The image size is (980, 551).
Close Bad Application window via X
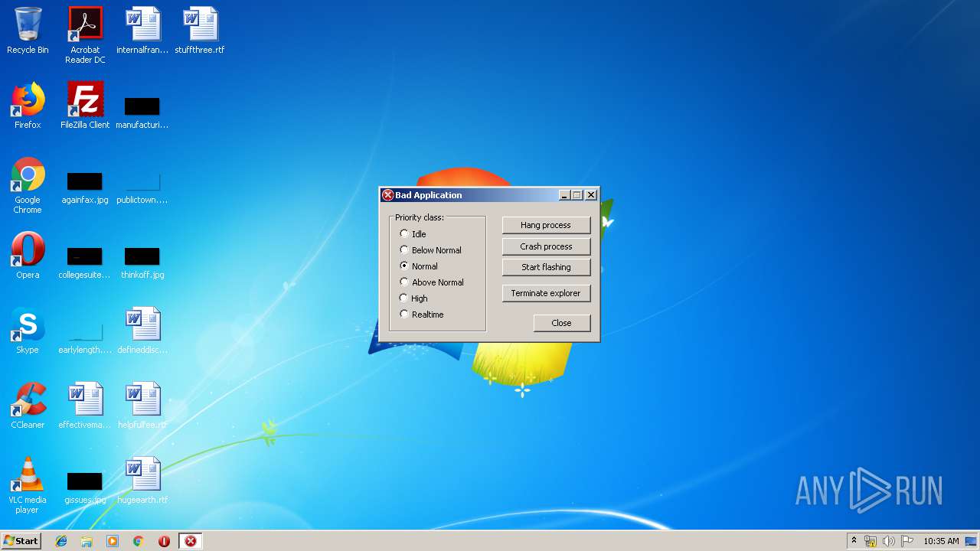(x=591, y=195)
